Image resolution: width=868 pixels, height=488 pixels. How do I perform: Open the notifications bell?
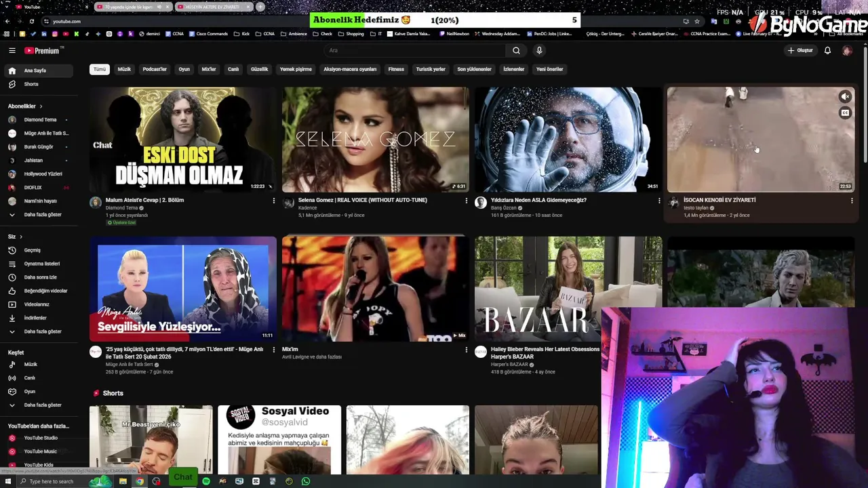[x=827, y=50]
